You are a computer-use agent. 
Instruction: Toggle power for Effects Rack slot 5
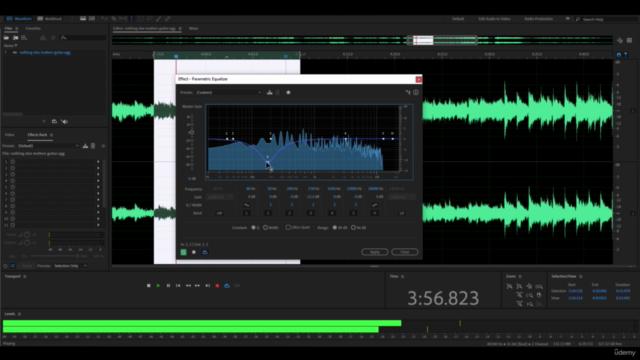[x=13, y=187]
